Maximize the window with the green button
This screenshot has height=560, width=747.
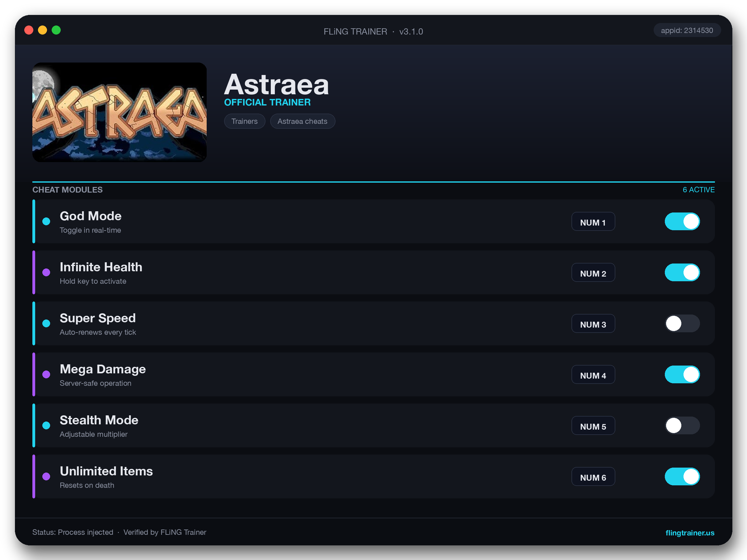point(56,30)
